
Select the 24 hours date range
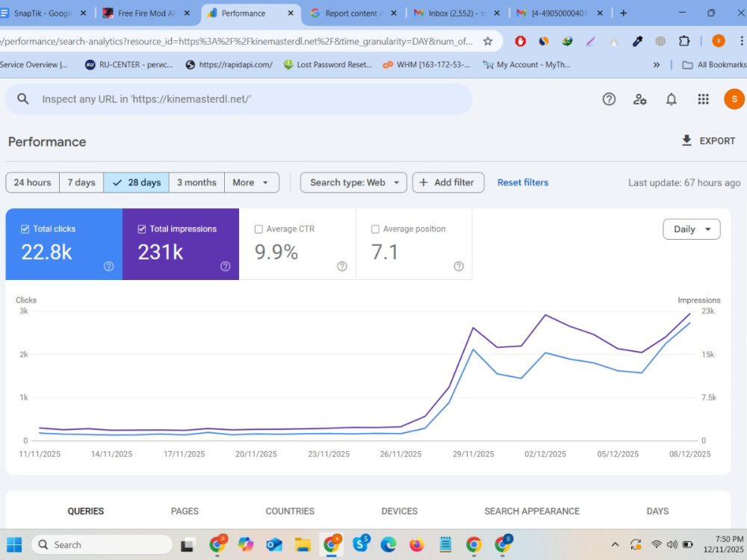(x=32, y=182)
